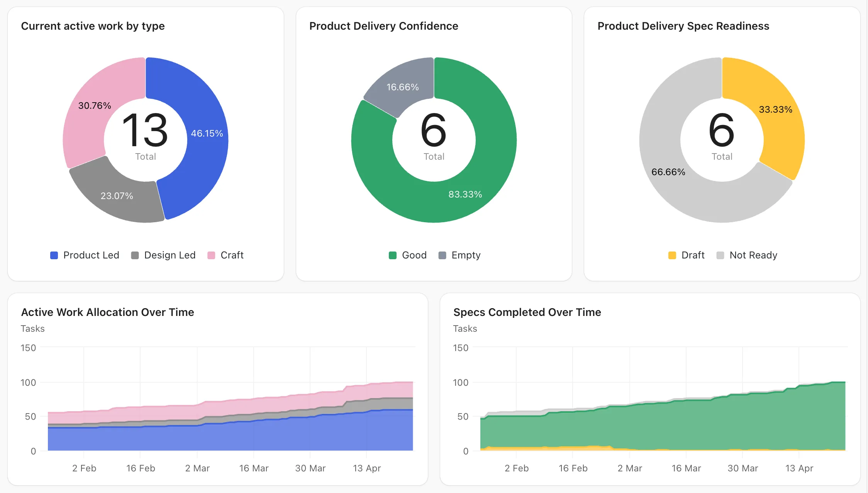Click the Product Delivery Confidence title
868x493 pixels.
(384, 26)
